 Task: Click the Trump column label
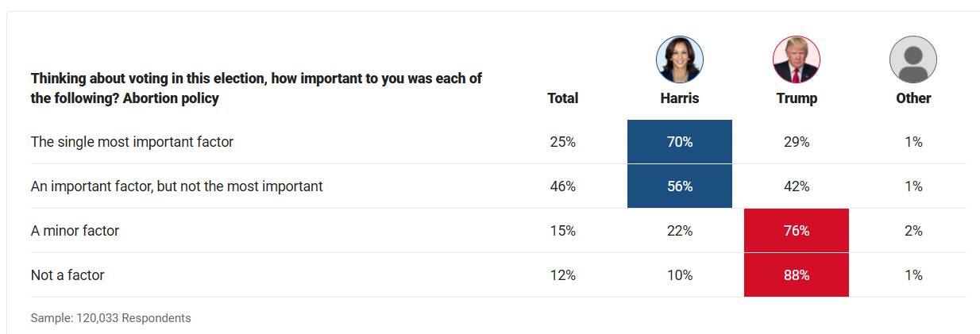[797, 98]
